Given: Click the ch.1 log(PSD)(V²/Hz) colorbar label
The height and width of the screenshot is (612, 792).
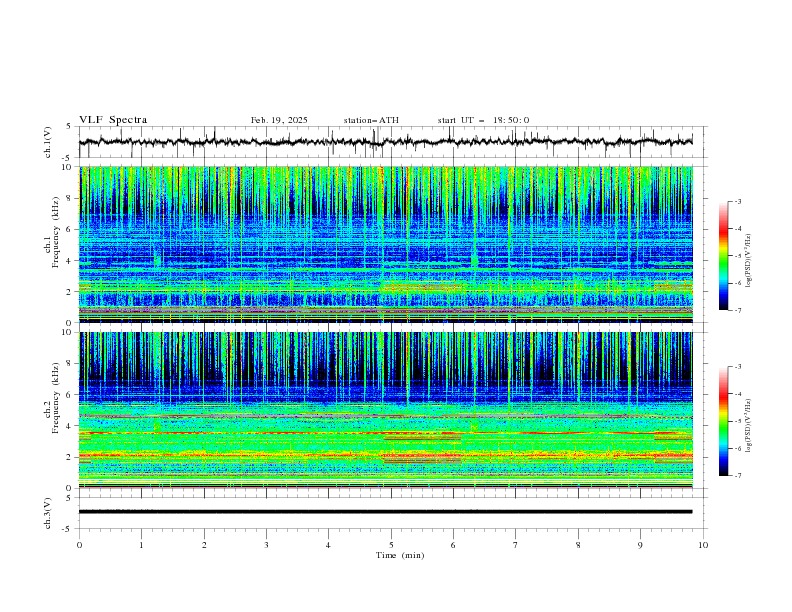Looking at the screenshot, I should coord(748,261).
